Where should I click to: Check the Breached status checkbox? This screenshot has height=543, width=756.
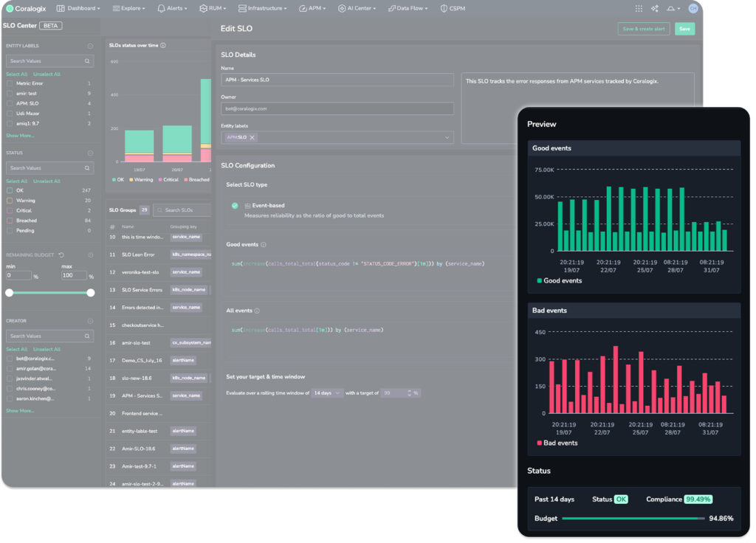pos(10,221)
